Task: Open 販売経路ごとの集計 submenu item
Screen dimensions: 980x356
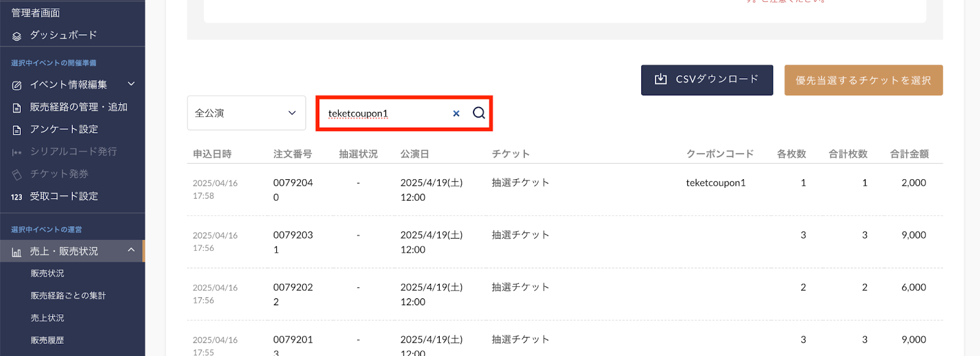Action: pyautogui.click(x=68, y=295)
